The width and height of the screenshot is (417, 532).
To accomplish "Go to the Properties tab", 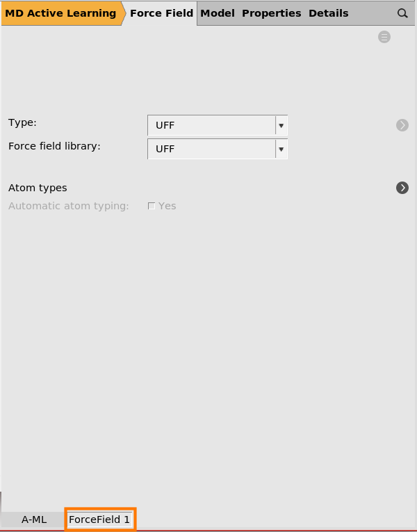I will [x=271, y=13].
